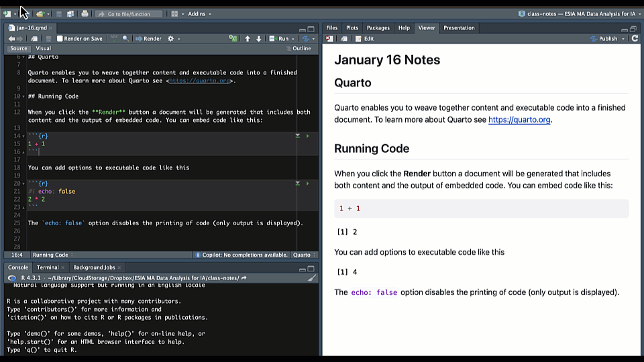
Task: Clear the console with the broom icon
Action: tap(311, 278)
